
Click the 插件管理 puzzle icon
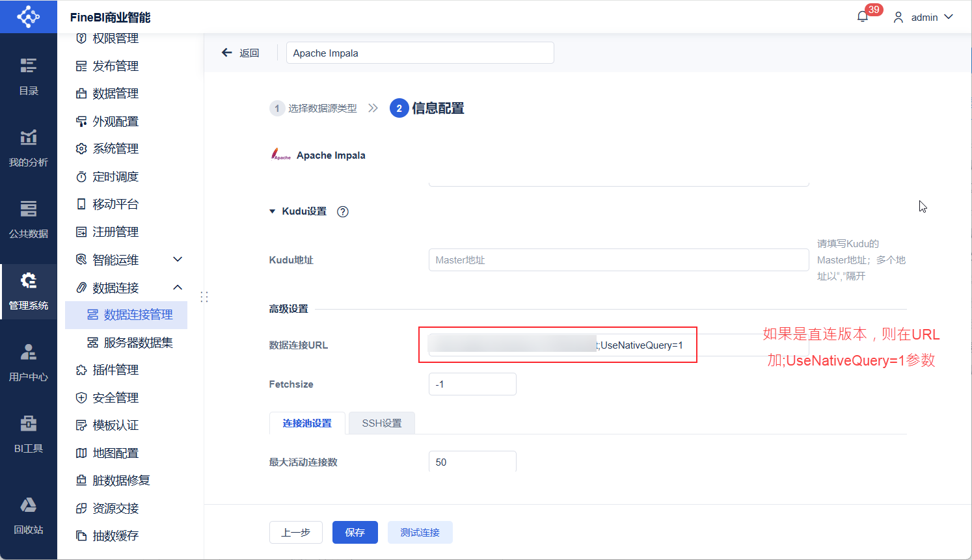(x=81, y=370)
